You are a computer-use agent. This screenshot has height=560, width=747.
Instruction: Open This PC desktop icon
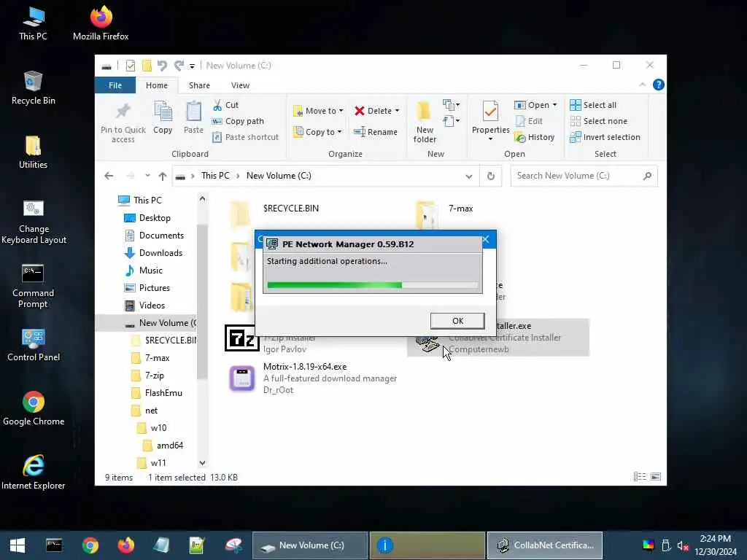(x=33, y=24)
